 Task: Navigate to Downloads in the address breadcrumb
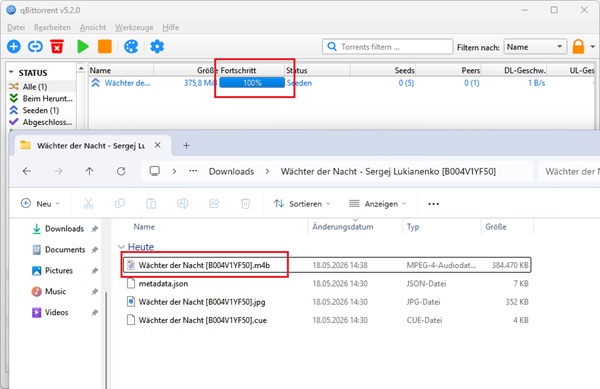(x=232, y=171)
